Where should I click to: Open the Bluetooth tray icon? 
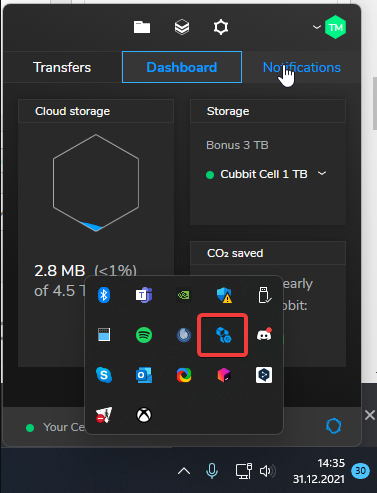coord(104,295)
